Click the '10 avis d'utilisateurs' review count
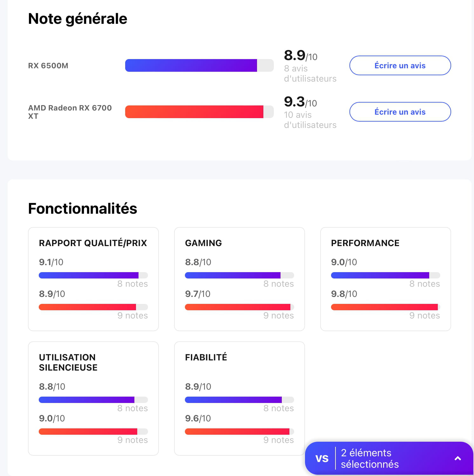Viewport: 474px width, 476px height. 310,120
